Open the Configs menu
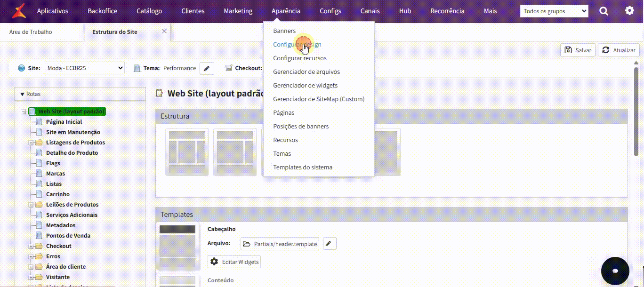The width and height of the screenshot is (644, 287). coord(330,11)
